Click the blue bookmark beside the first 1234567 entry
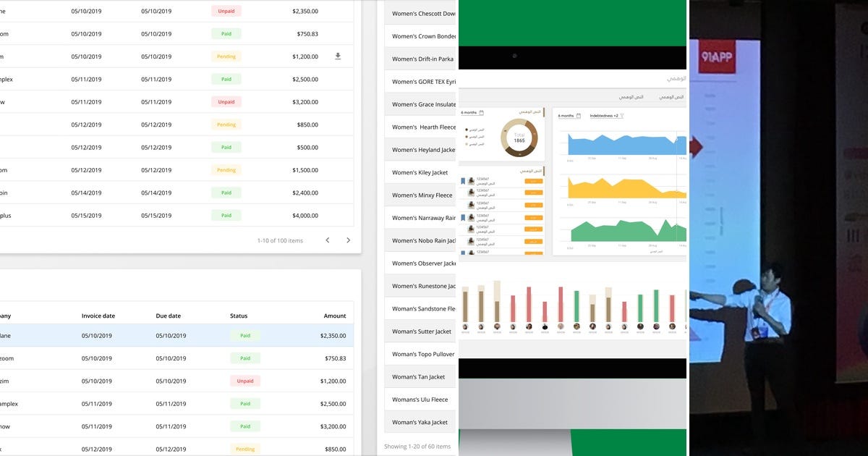Viewport: 868px width, 456px height. pos(461,180)
